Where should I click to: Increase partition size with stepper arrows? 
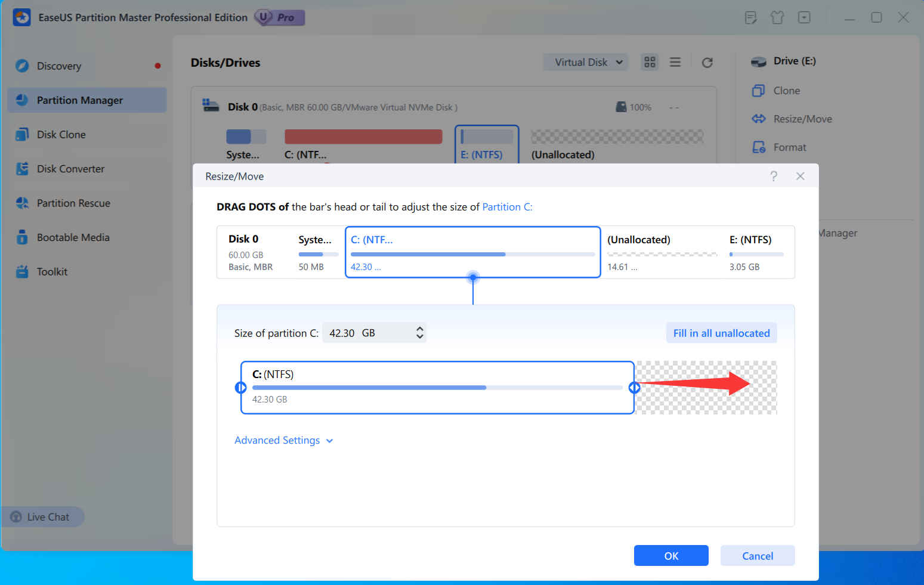tap(420, 329)
